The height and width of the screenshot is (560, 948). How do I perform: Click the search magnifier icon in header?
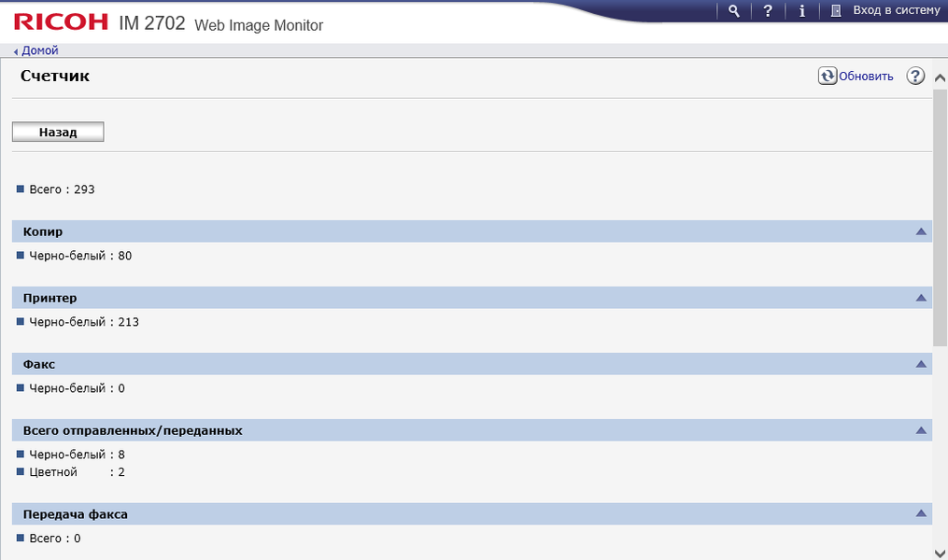734,11
